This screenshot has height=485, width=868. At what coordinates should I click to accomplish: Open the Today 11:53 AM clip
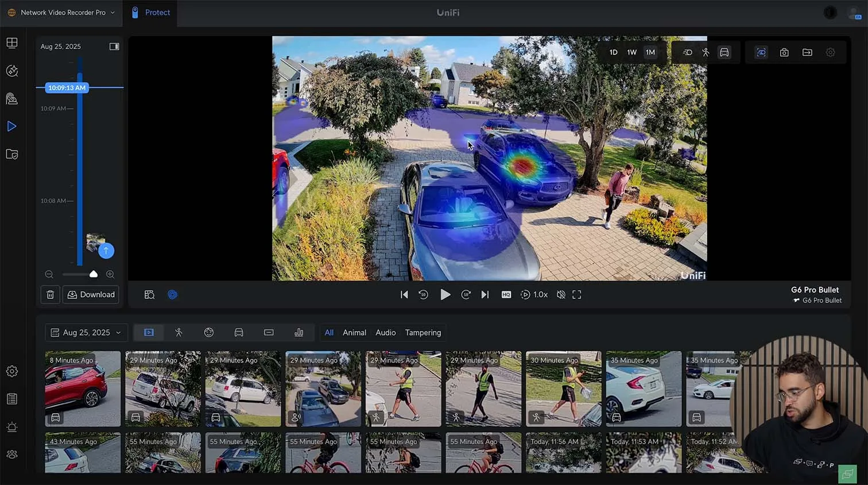[x=644, y=453]
